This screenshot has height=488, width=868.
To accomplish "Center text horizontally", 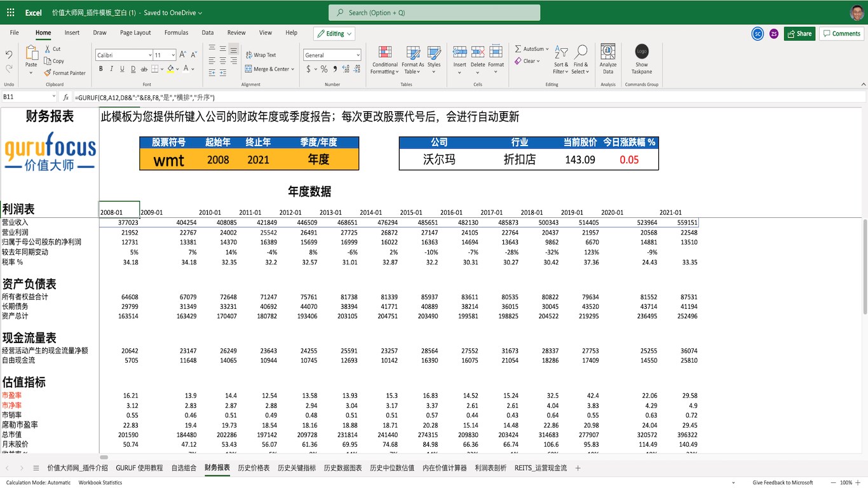I will coord(222,62).
